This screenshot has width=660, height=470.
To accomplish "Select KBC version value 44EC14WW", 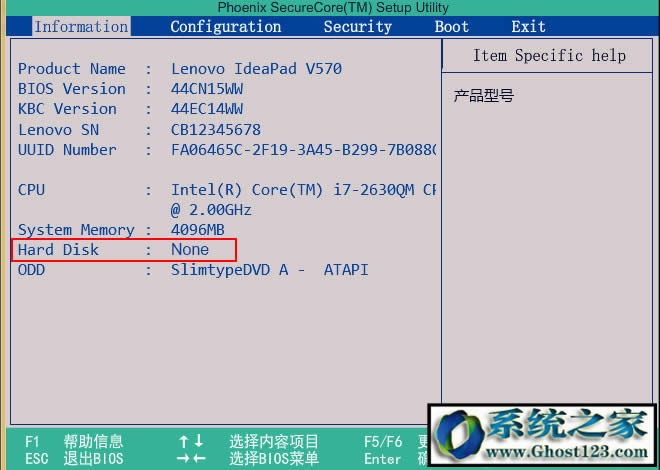I will click(207, 109).
